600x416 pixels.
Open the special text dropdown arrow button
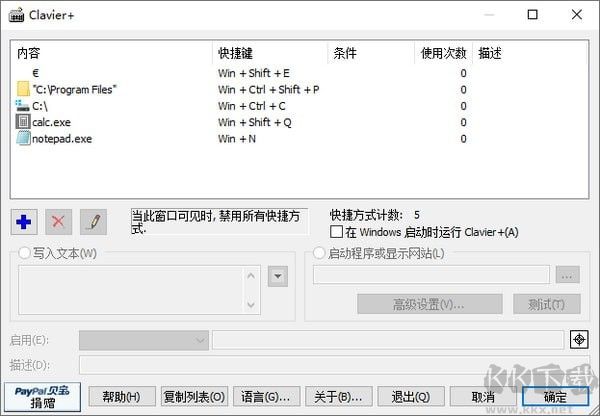pos(278,276)
